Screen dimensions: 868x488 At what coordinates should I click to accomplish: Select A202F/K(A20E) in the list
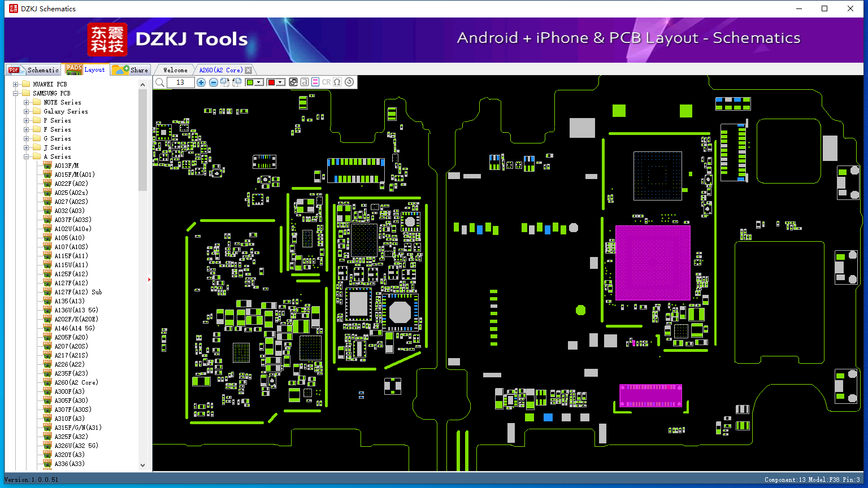(76, 319)
